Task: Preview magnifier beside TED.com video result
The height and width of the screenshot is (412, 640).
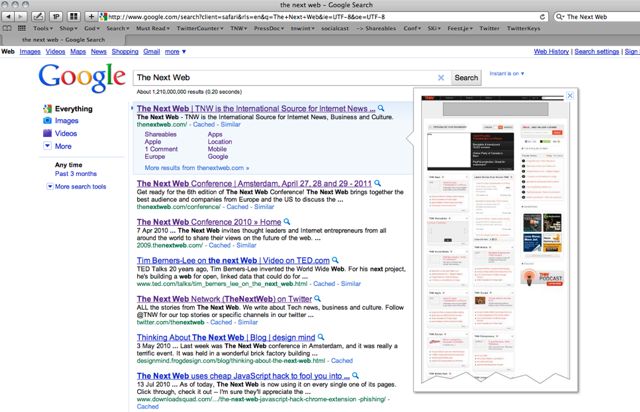Action: [x=335, y=260]
